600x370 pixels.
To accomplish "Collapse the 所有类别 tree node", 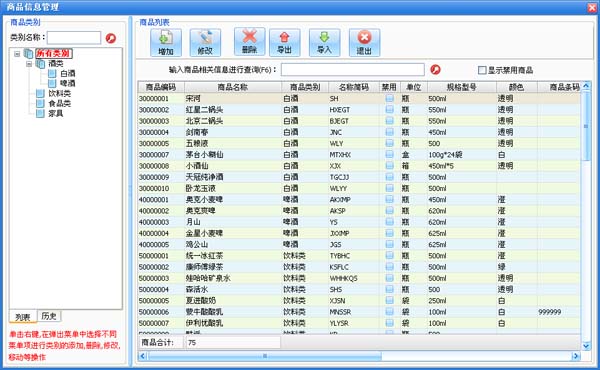I will point(17,54).
